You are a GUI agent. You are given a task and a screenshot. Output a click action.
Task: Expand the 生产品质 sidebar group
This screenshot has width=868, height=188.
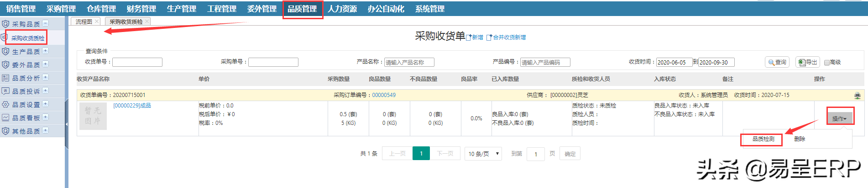click(x=45, y=51)
